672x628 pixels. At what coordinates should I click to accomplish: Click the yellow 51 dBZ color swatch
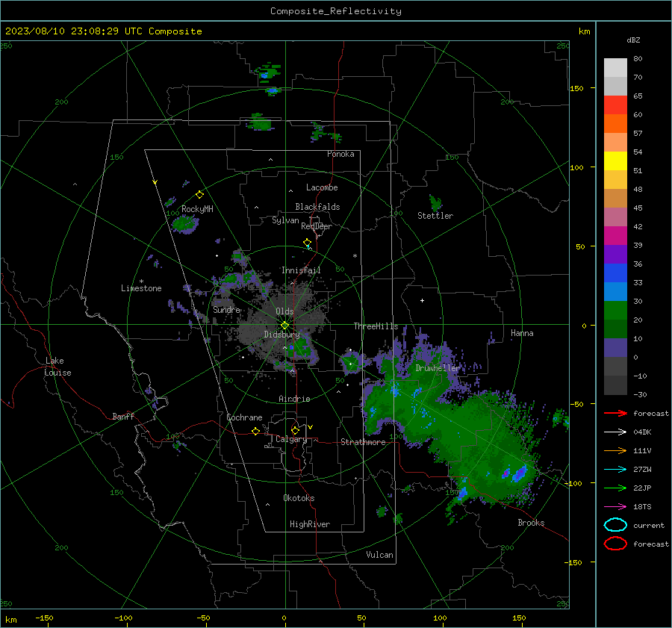click(615, 161)
